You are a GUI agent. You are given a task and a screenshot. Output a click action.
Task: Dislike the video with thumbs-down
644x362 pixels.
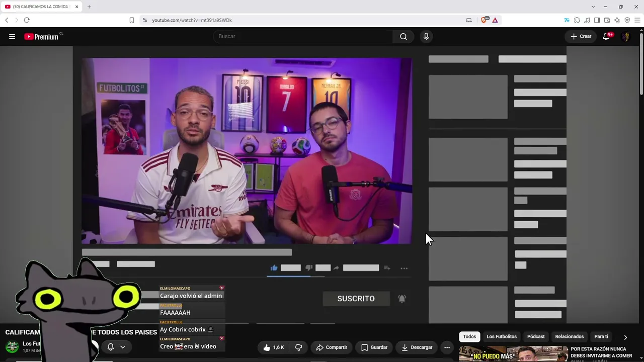pos(298,347)
